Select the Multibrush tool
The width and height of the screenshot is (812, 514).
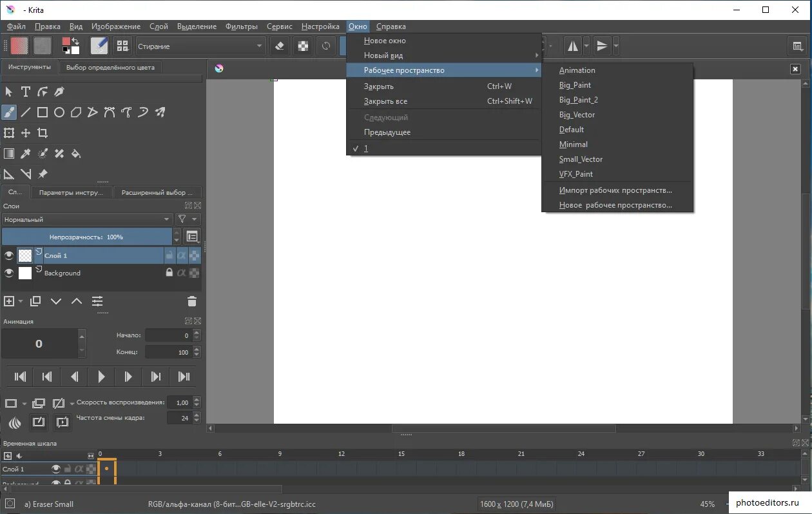[x=160, y=112]
